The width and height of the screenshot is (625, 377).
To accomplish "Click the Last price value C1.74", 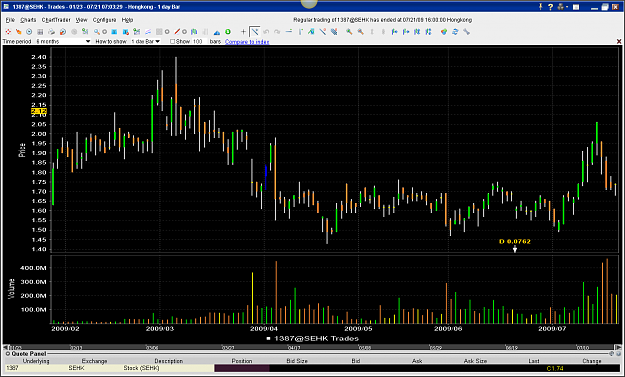I will point(555,368).
